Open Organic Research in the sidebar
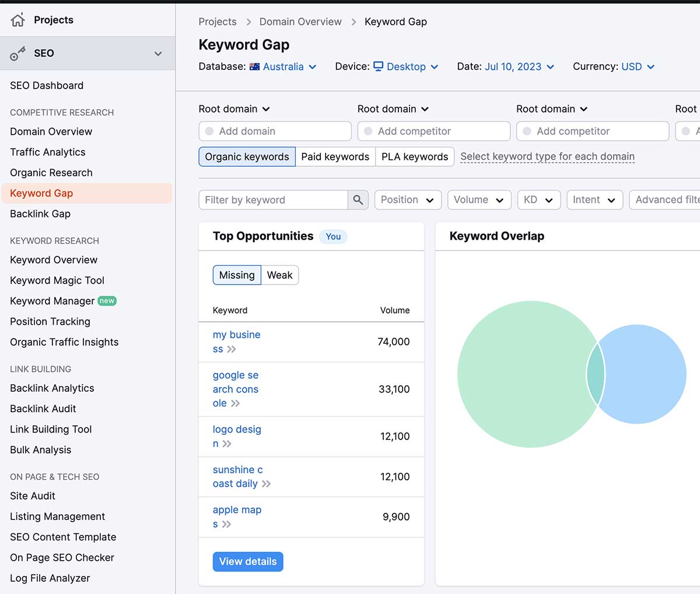 pos(51,173)
